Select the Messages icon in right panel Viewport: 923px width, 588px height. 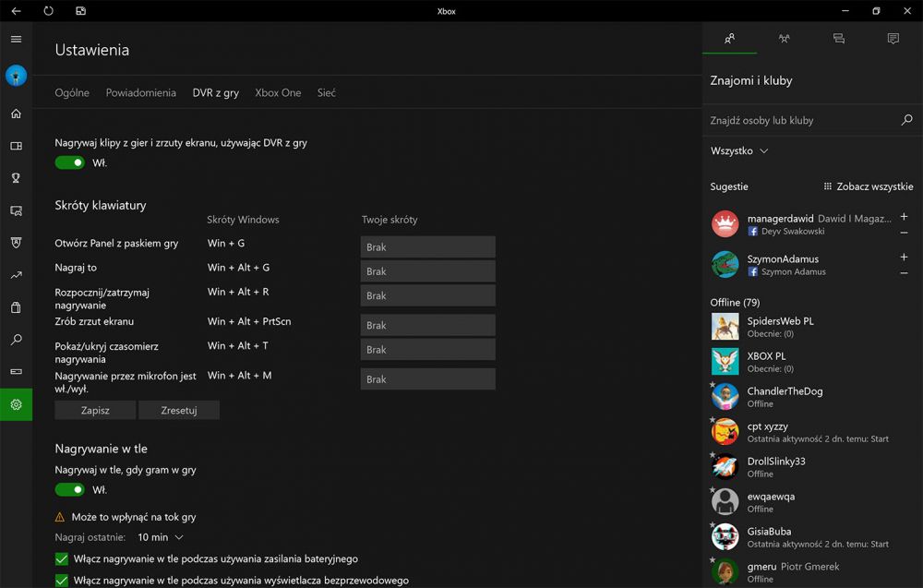(839, 39)
